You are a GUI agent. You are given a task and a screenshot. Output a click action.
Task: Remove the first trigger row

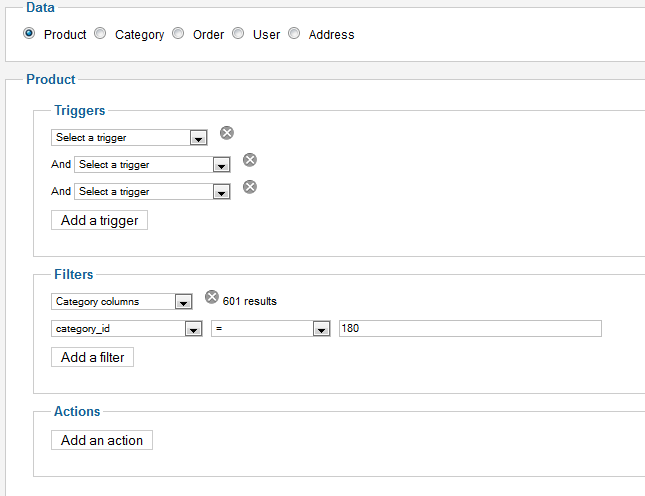coord(227,133)
